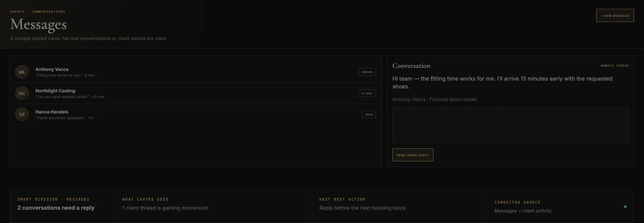Viewport: 644px width, 223px height.
Task: Click the "2 conversations need a reply" summary
Action: pyautogui.click(x=56, y=208)
